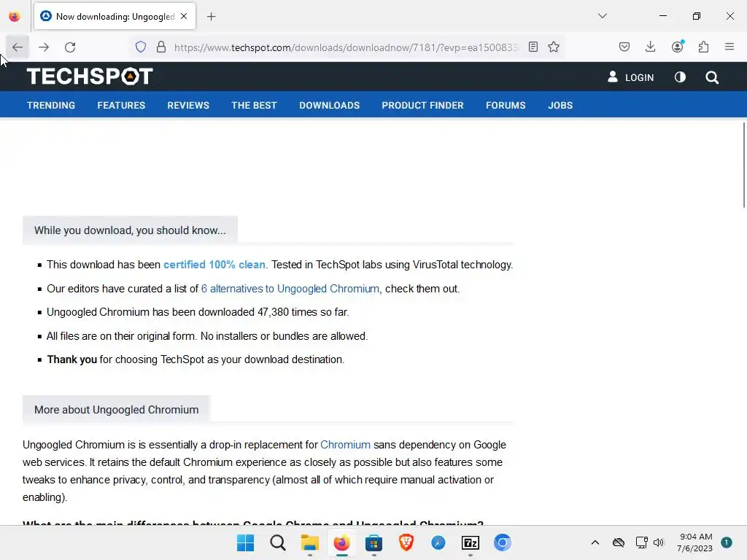Open 7-Zip from taskbar

point(471,542)
